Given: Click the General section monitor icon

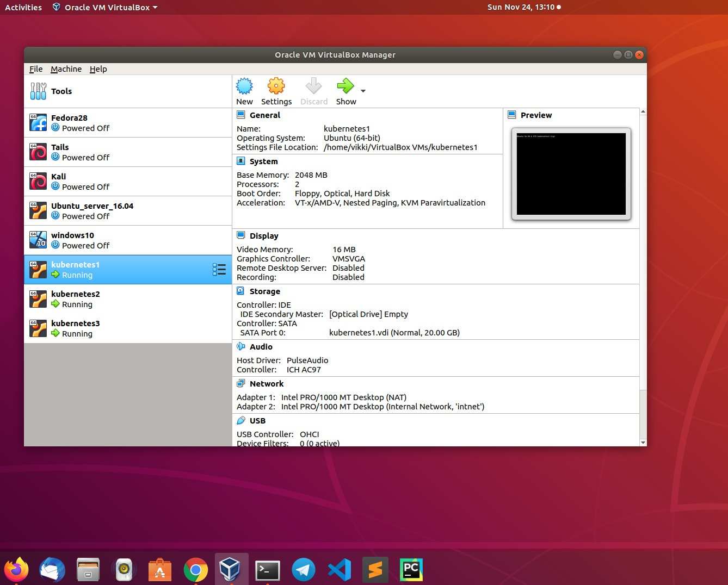Looking at the screenshot, I should click(241, 115).
